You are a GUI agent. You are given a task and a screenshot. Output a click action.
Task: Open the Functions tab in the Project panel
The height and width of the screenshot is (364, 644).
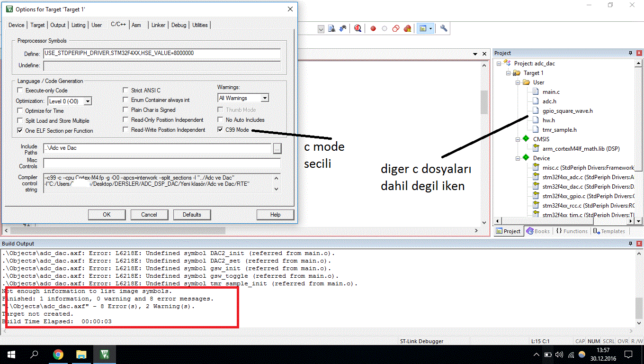(x=572, y=231)
